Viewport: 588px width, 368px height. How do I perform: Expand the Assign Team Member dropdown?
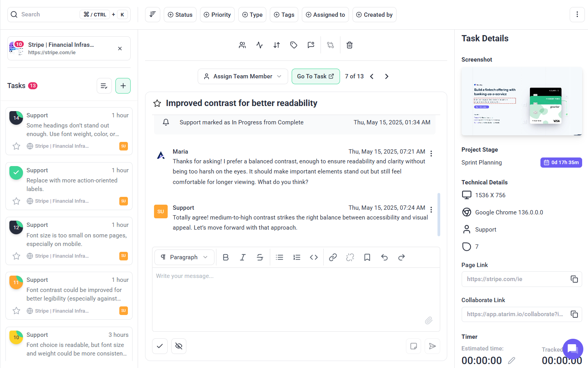click(x=243, y=76)
